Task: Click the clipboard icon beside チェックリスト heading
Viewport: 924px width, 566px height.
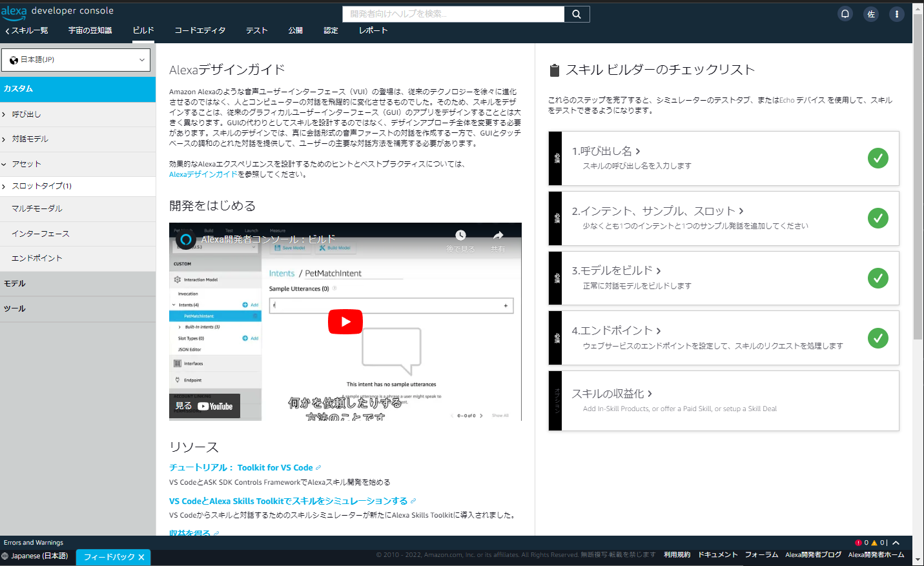Action: [554, 70]
